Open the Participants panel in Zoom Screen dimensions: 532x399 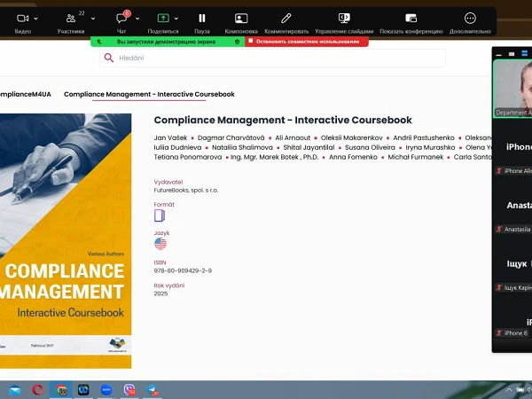(70, 18)
